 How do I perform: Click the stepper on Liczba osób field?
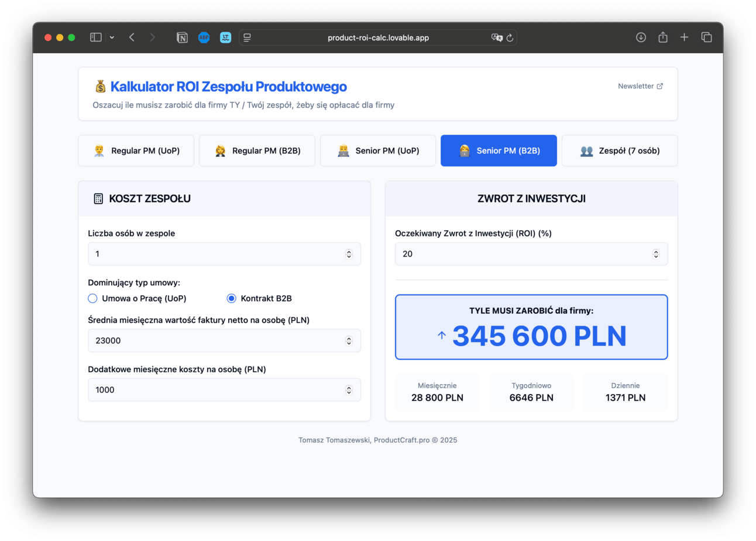(x=349, y=254)
